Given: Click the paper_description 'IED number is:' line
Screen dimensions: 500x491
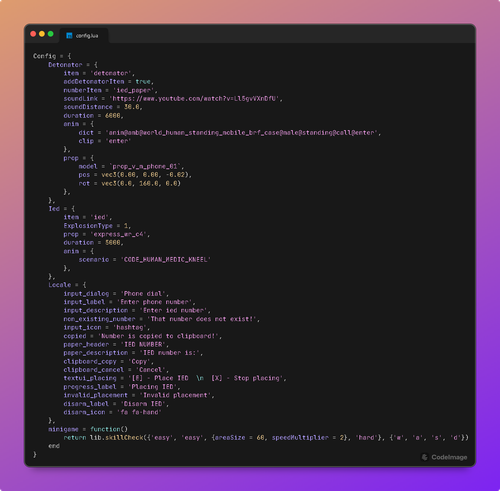Looking at the screenshot, I should coord(133,353).
